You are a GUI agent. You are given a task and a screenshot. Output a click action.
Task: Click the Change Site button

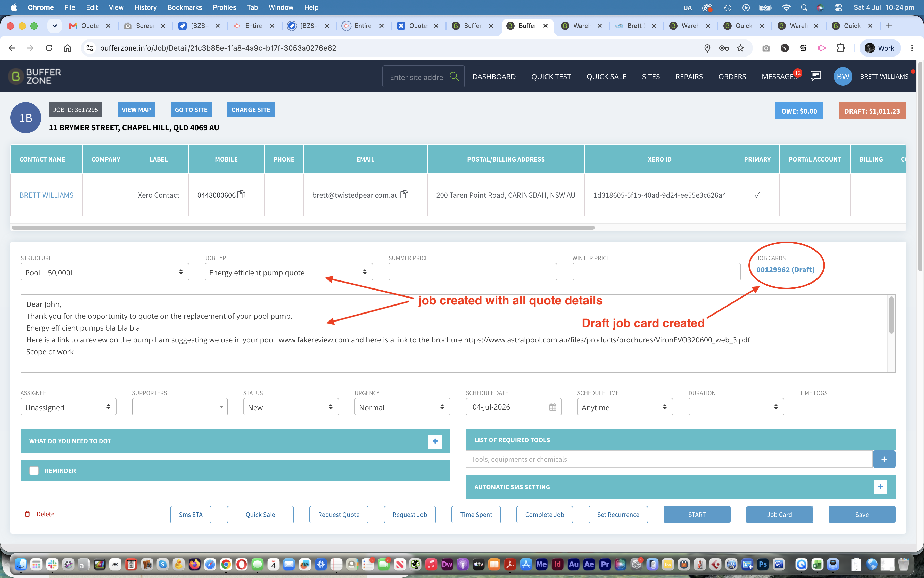click(251, 109)
